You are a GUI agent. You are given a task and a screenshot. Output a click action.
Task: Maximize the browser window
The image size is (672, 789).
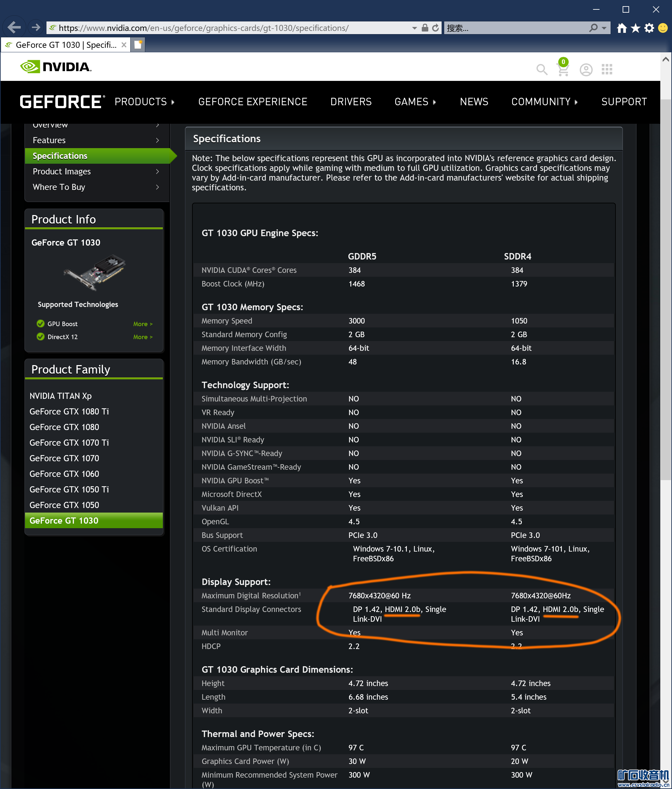626,9
